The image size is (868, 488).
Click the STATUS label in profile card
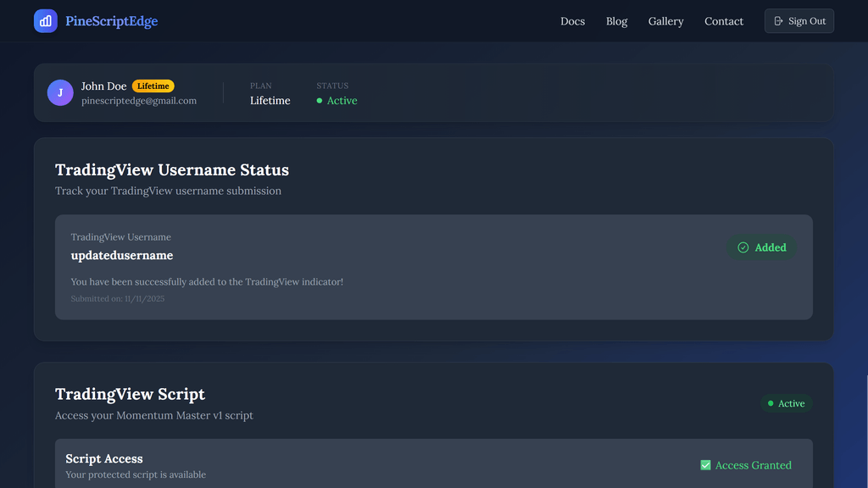pos(332,86)
